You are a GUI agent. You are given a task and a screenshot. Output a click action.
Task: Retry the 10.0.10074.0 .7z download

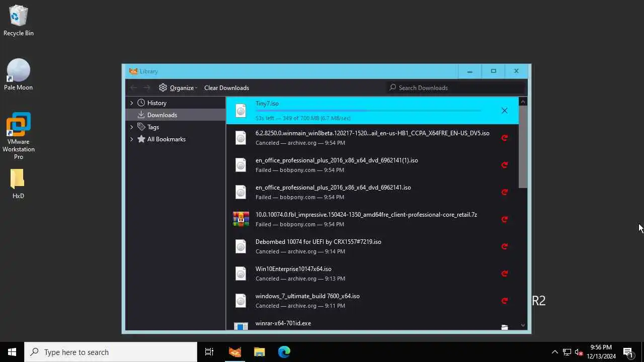(x=504, y=219)
